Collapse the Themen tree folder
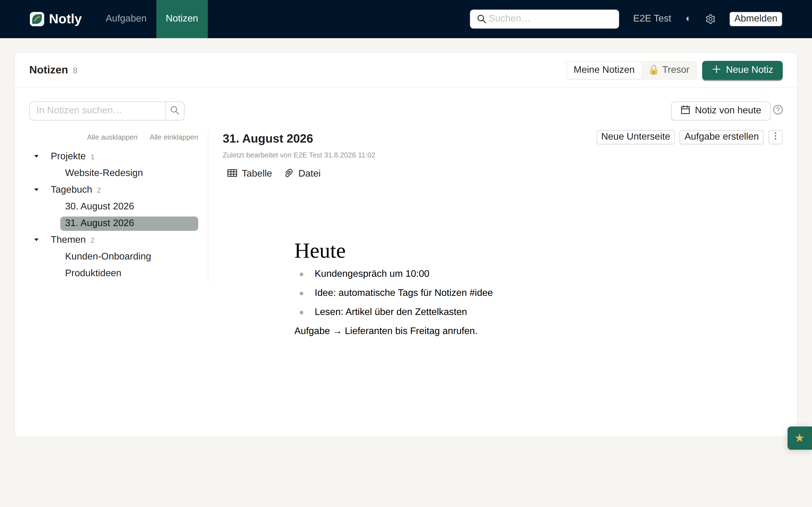Screen dimensions: 812x507 pos(36,239)
